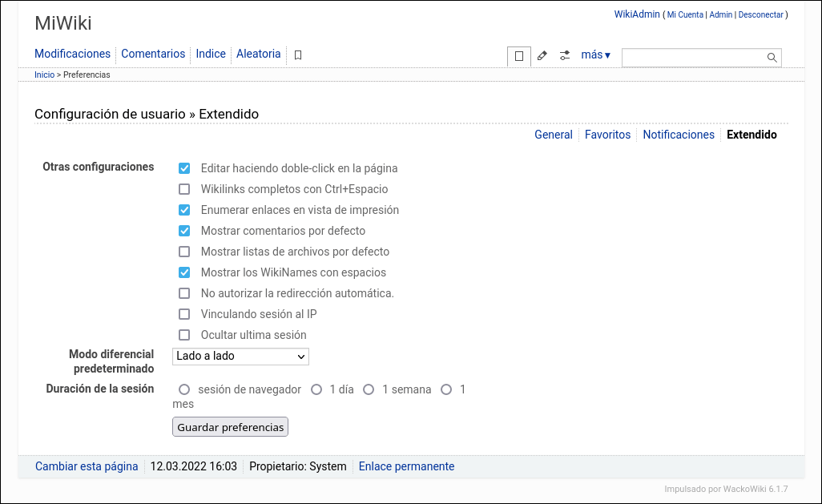Switch to the Notificaciones tab

coord(678,135)
